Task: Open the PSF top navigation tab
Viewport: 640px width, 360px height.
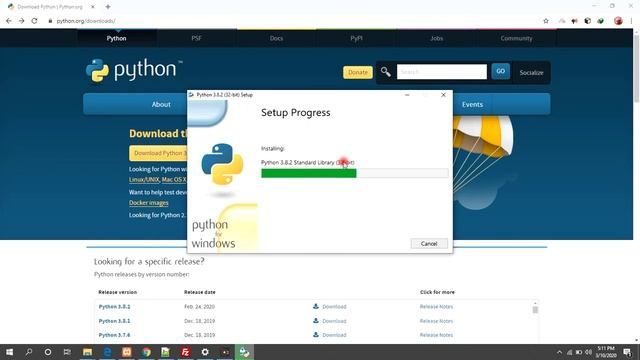Action: [x=196, y=38]
